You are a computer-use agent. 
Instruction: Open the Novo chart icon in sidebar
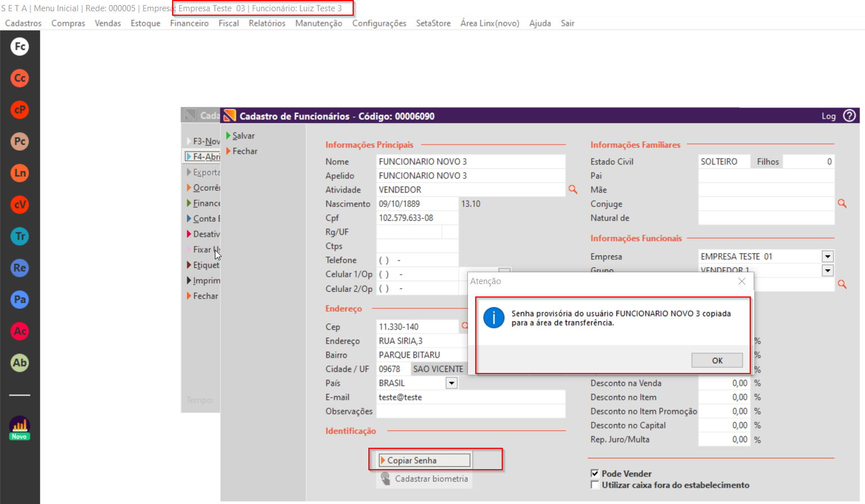[20, 428]
